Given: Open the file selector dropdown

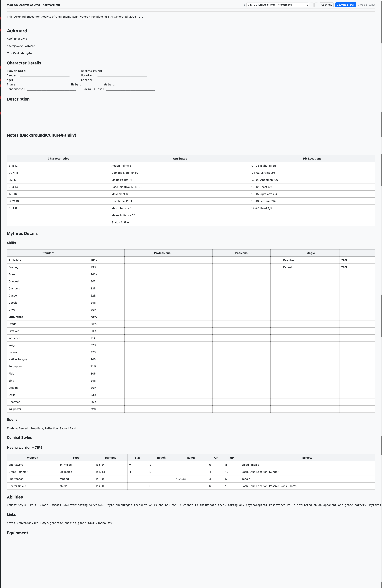Looking at the screenshot, I should coord(277,5).
